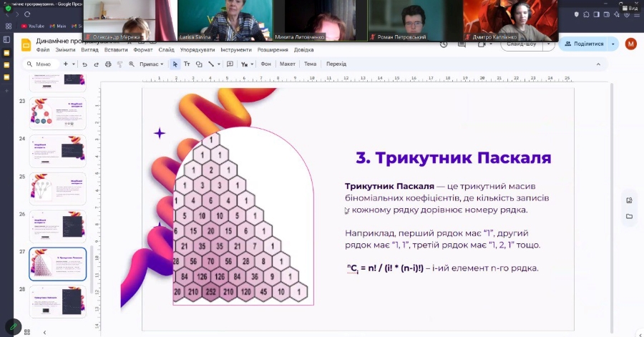
Task: Select the cursor Select tool
Action: 175,64
